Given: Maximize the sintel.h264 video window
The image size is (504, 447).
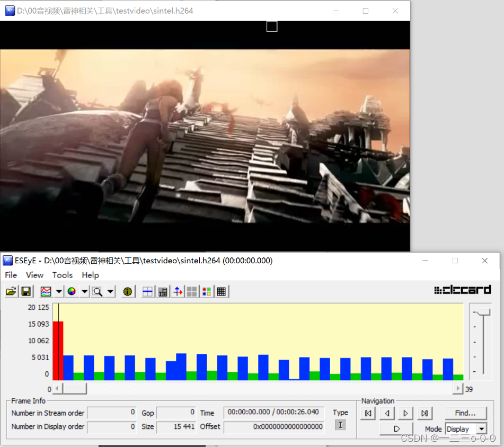Looking at the screenshot, I should coord(366,11).
